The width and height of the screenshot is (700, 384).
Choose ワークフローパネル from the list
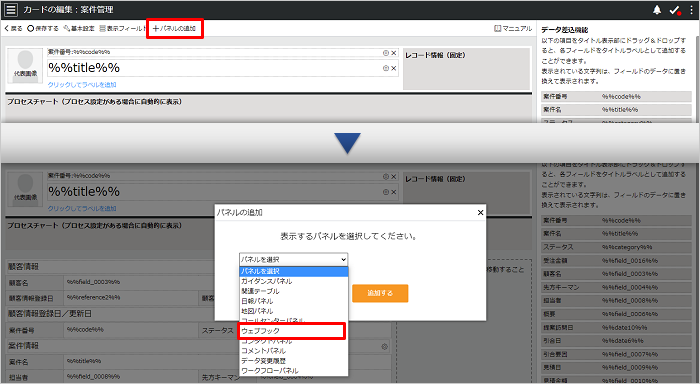[293, 371]
